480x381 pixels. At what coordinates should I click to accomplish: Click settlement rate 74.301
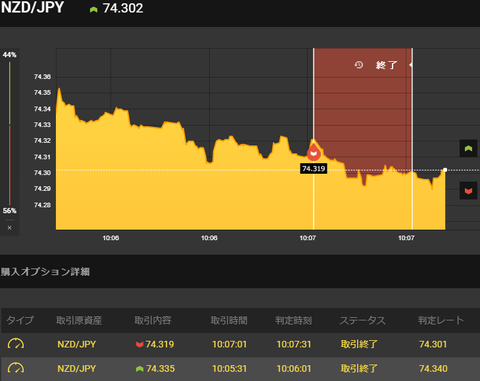coord(433,344)
